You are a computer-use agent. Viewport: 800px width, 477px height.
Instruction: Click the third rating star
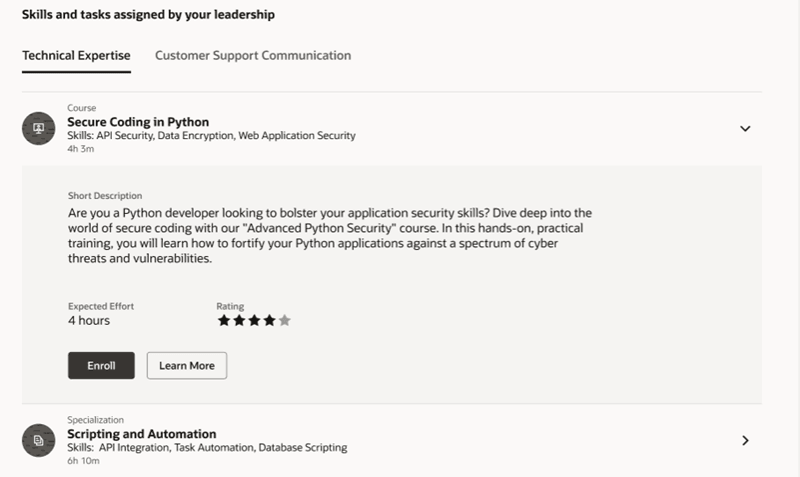(x=254, y=320)
